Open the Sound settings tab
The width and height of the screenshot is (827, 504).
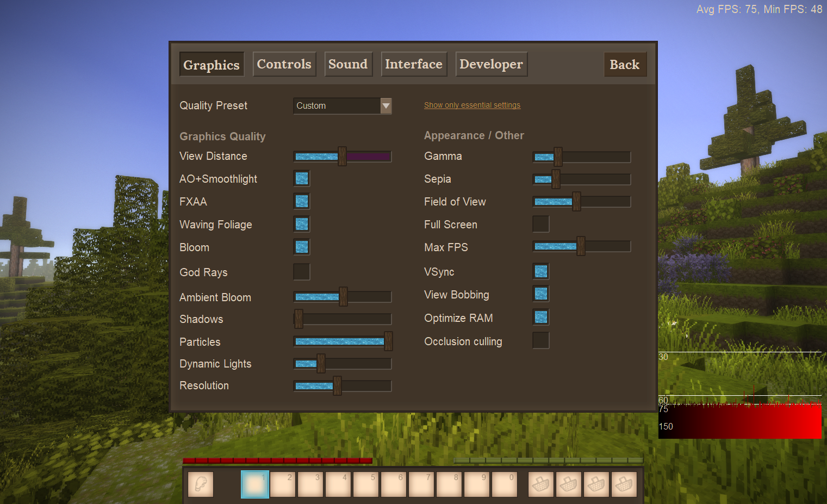tap(348, 64)
